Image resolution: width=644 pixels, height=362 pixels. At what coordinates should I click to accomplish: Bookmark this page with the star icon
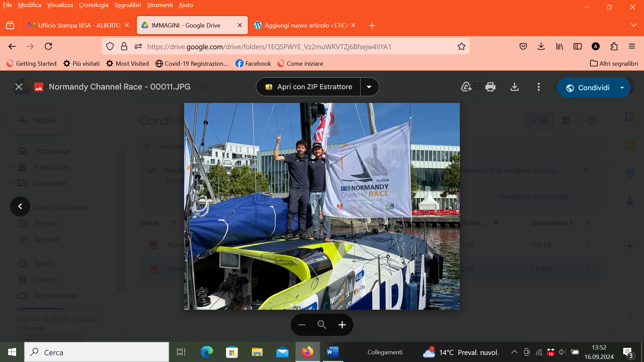pos(462,46)
